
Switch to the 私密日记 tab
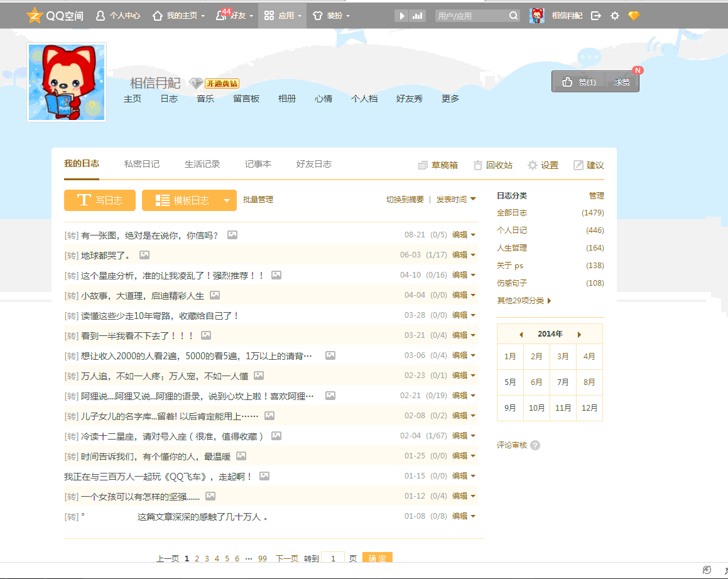point(141,164)
